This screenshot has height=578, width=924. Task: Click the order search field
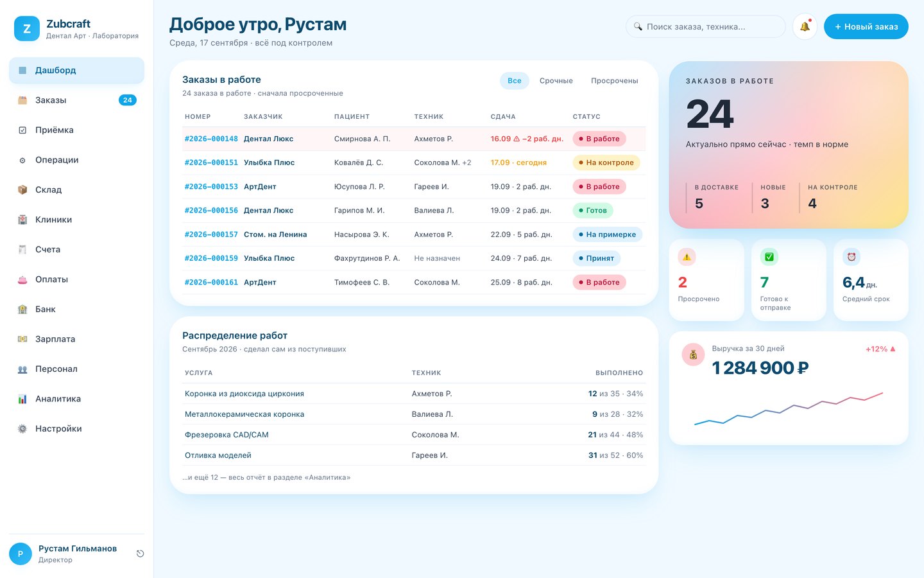706,26
